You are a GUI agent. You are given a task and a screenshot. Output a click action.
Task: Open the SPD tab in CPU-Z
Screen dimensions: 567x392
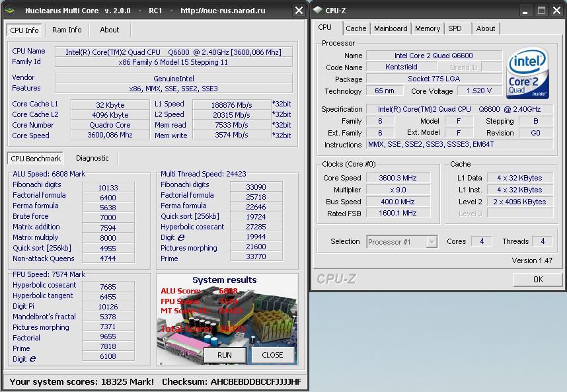[x=455, y=28]
